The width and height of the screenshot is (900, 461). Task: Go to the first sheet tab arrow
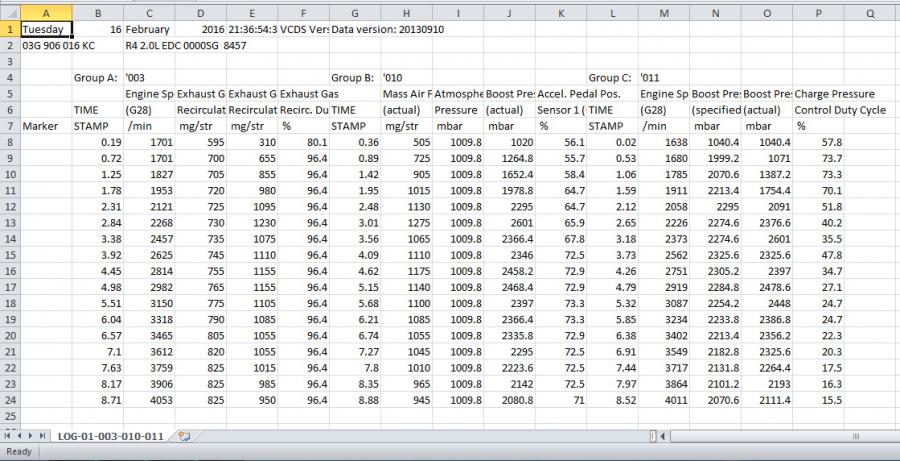click(7, 436)
